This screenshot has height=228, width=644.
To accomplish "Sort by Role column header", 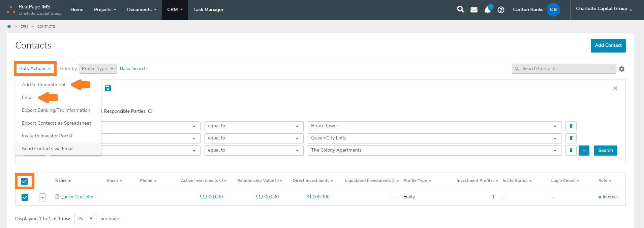I will [x=605, y=181].
